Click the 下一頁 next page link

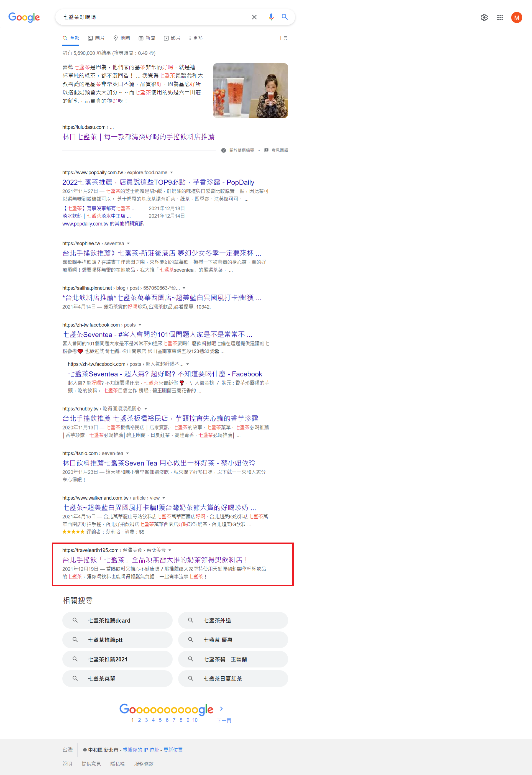tap(224, 721)
